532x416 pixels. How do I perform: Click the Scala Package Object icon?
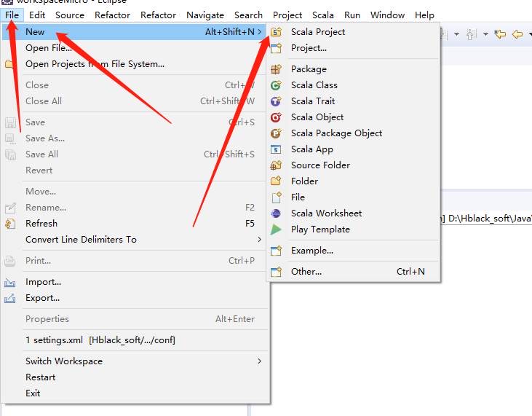(276, 133)
